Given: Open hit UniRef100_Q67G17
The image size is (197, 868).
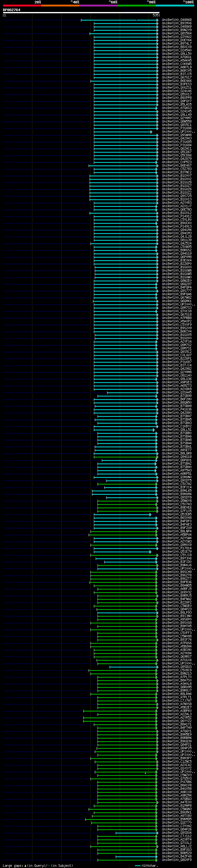Looking at the screenshot, I should point(176,78).
